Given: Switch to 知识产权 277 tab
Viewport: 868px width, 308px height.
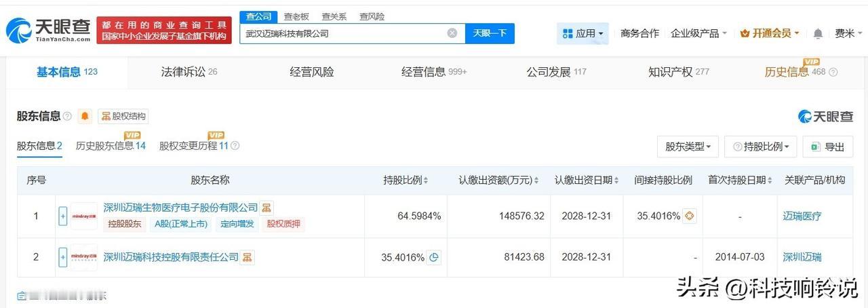Looking at the screenshot, I should [679, 72].
